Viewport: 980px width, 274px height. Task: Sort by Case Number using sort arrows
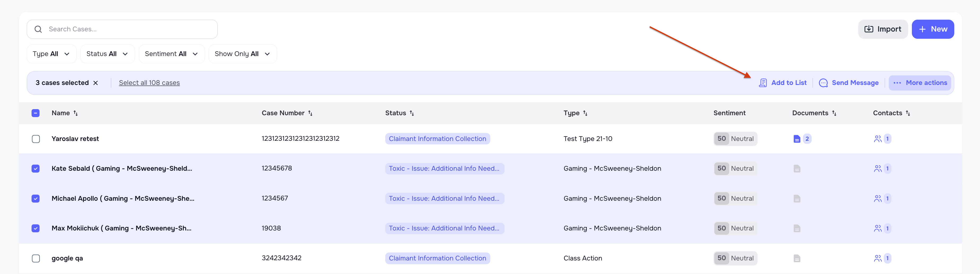[x=311, y=113]
